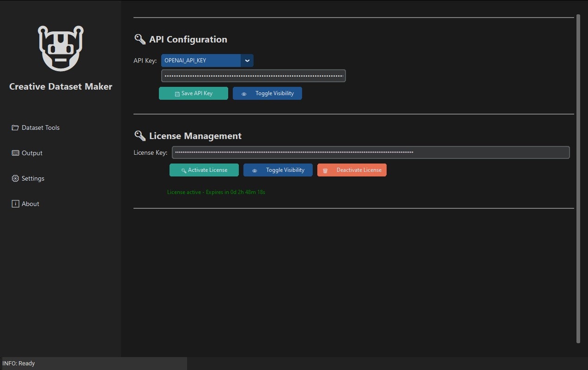Click the key icon beside API Configuration
Viewport: 588px width, 370px height.
[x=140, y=39]
